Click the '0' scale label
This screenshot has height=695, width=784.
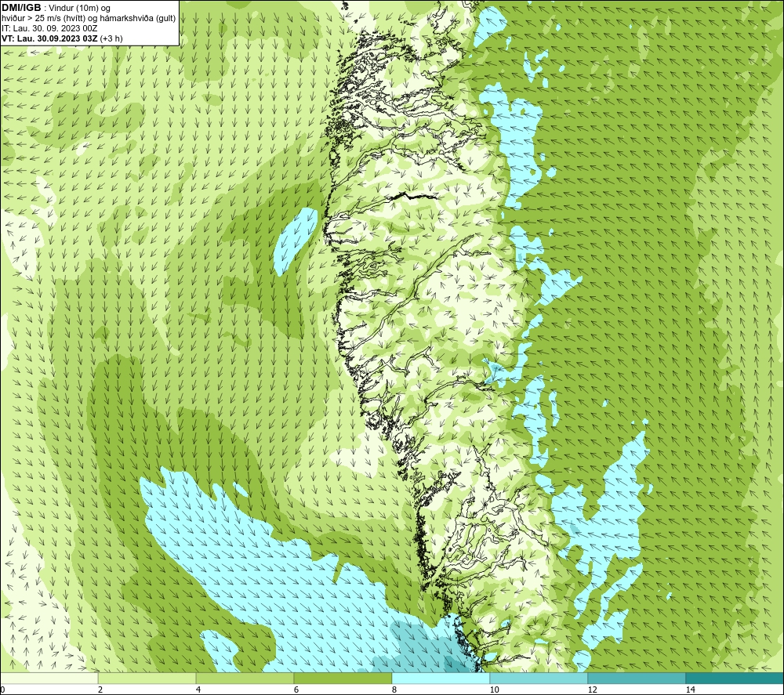tap(2, 690)
